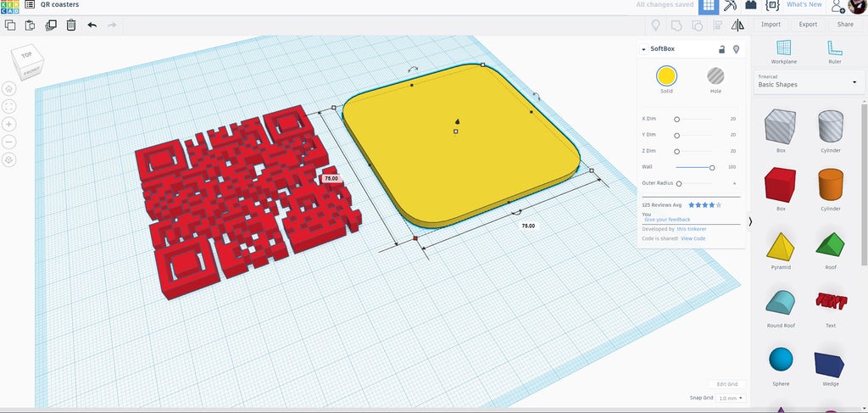The image size is (868, 413).
Task: Open the Snap Grid 1.0 mm dropdown
Action: pyautogui.click(x=731, y=398)
